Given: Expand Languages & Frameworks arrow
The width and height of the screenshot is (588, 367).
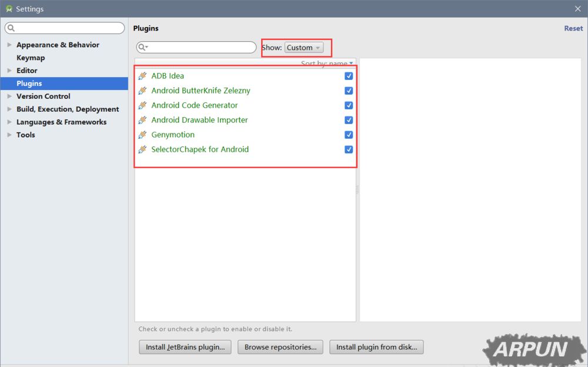Looking at the screenshot, I should pyautogui.click(x=9, y=122).
